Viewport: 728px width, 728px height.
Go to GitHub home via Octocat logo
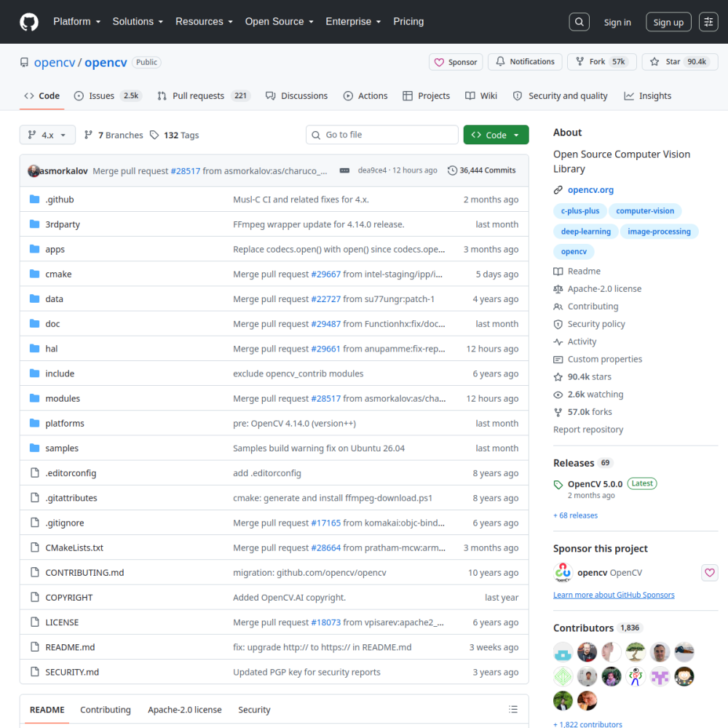29,22
